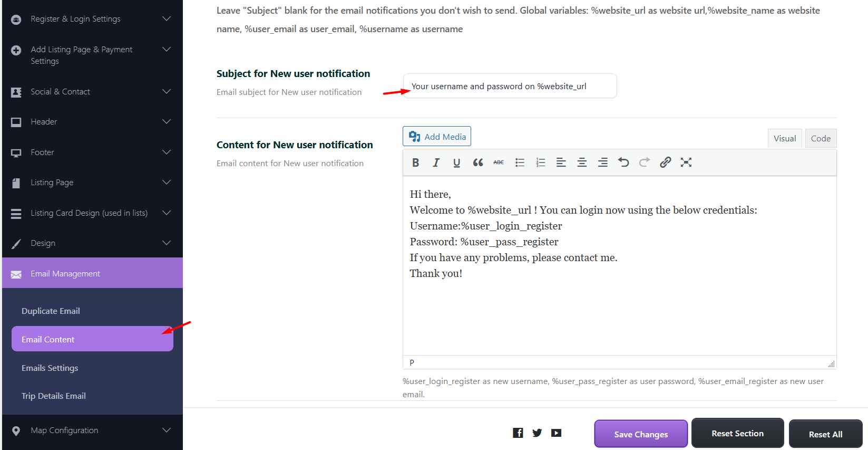Screen dimensions: 868x450
Task: Expand the Header settings section
Action: pyautogui.click(x=92, y=122)
